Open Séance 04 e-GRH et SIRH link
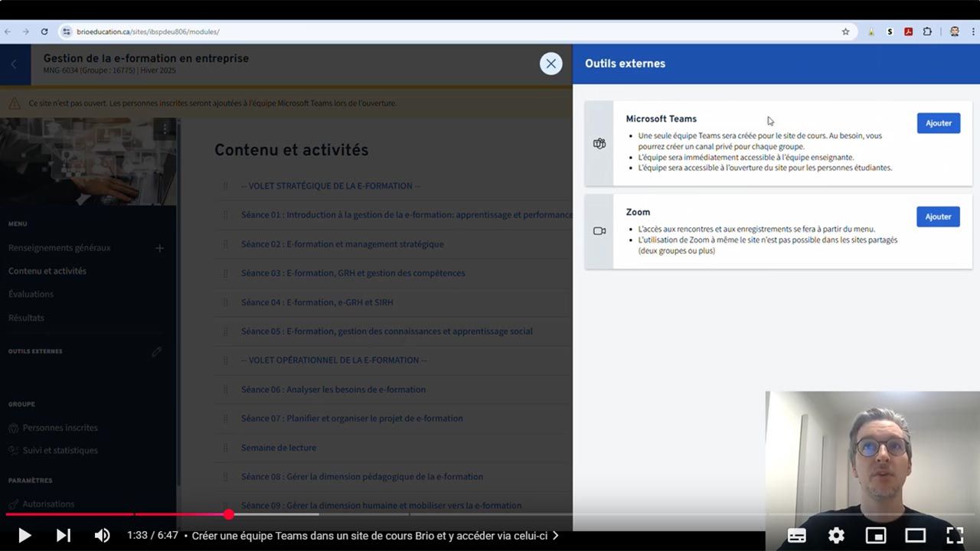The image size is (980, 551). pos(317,302)
